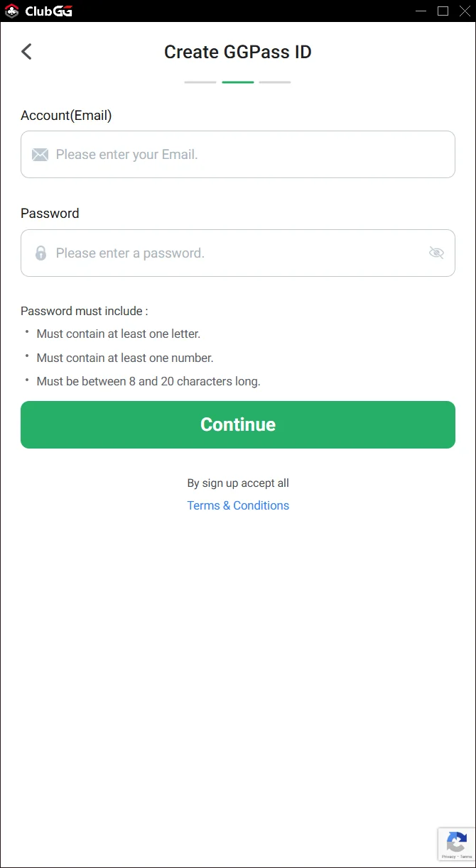Image resolution: width=476 pixels, height=868 pixels.
Task: Click the envelope icon in Email field
Action: (40, 155)
